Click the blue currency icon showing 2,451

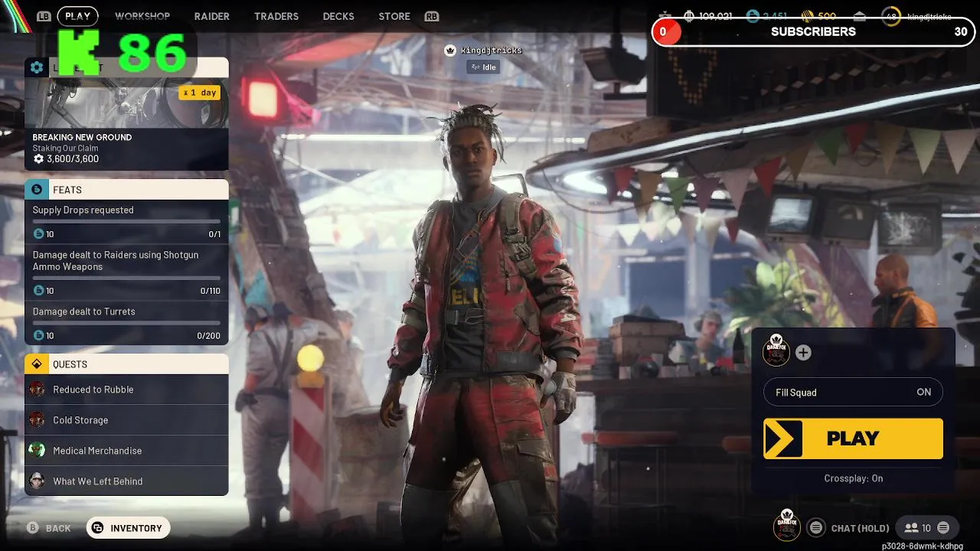click(753, 16)
